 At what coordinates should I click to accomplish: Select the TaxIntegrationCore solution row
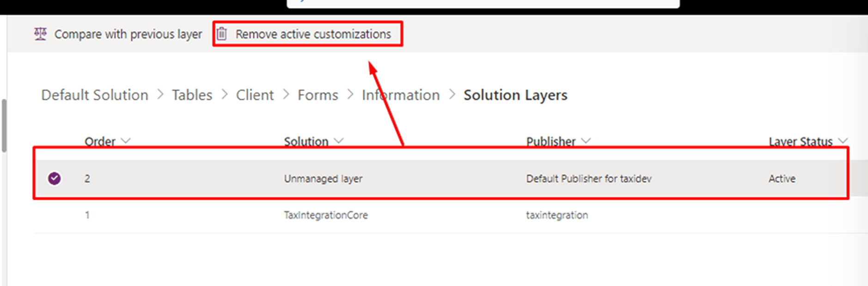326,215
